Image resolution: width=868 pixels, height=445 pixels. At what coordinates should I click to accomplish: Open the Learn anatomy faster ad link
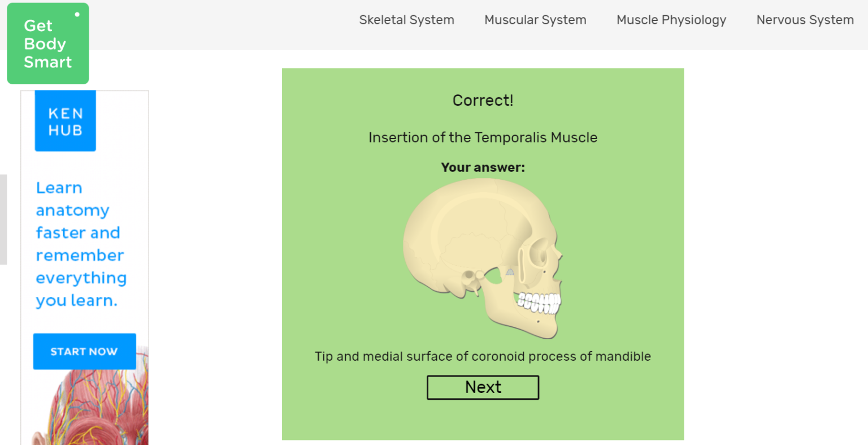[81, 244]
